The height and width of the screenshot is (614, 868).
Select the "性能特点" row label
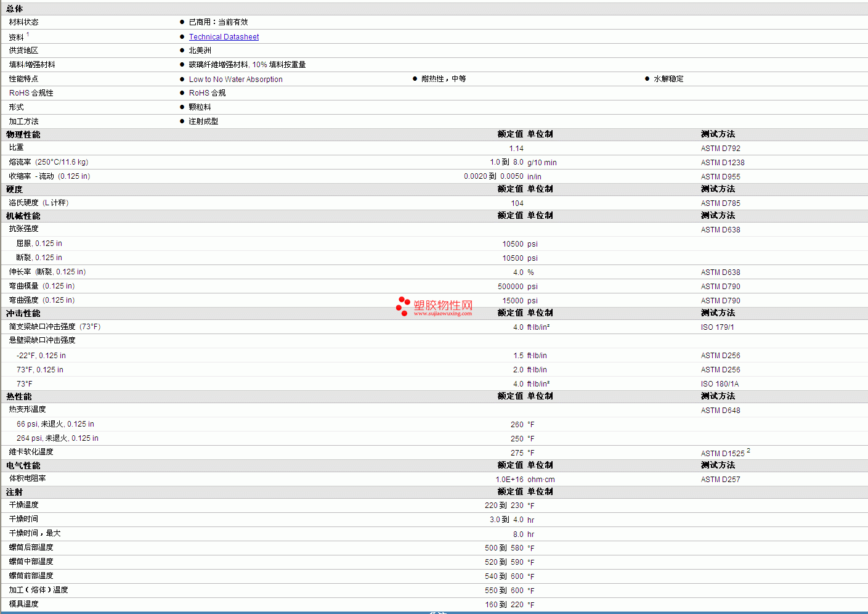[x=23, y=79]
